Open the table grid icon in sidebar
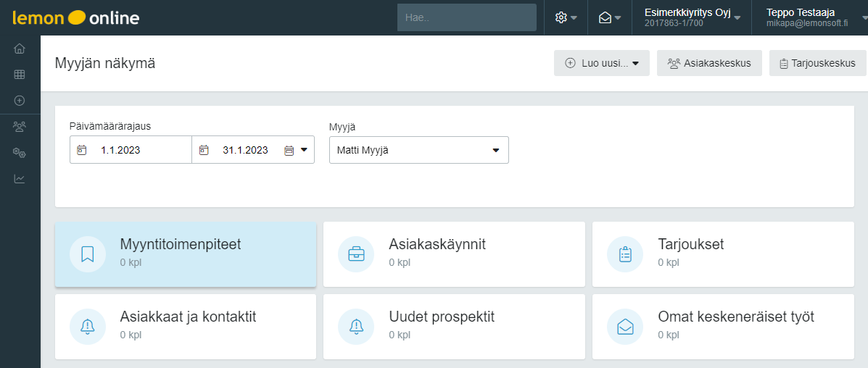Screen dimensions: 868x368 coord(20,75)
